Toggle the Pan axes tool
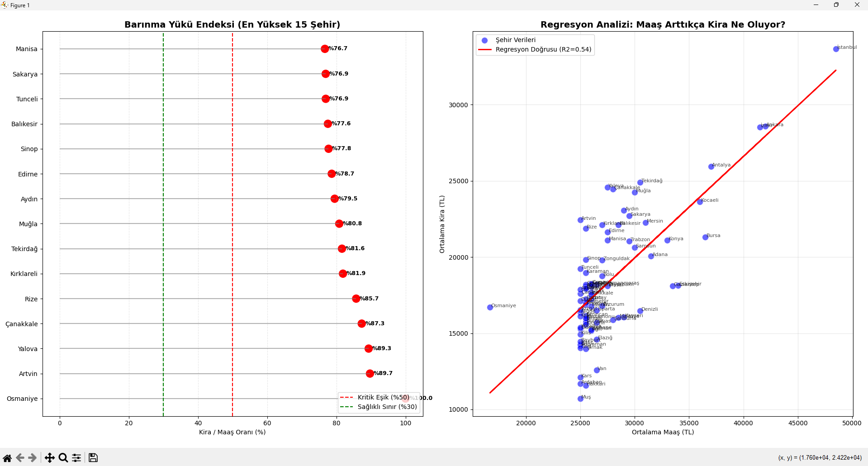 coord(50,458)
